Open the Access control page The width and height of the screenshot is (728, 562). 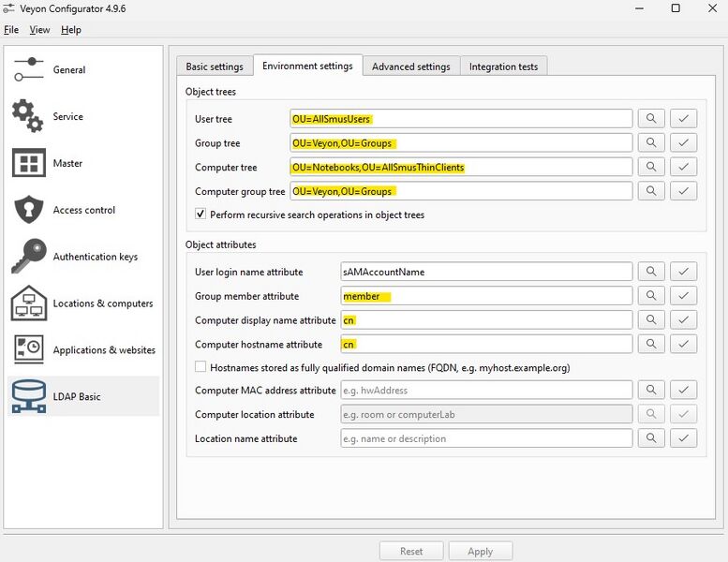[83, 210]
